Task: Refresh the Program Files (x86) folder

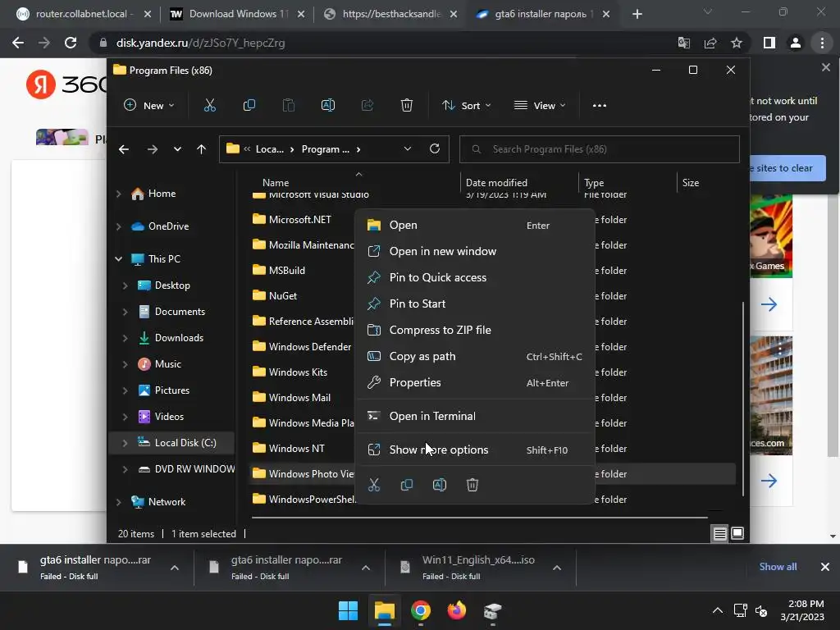Action: pos(435,149)
